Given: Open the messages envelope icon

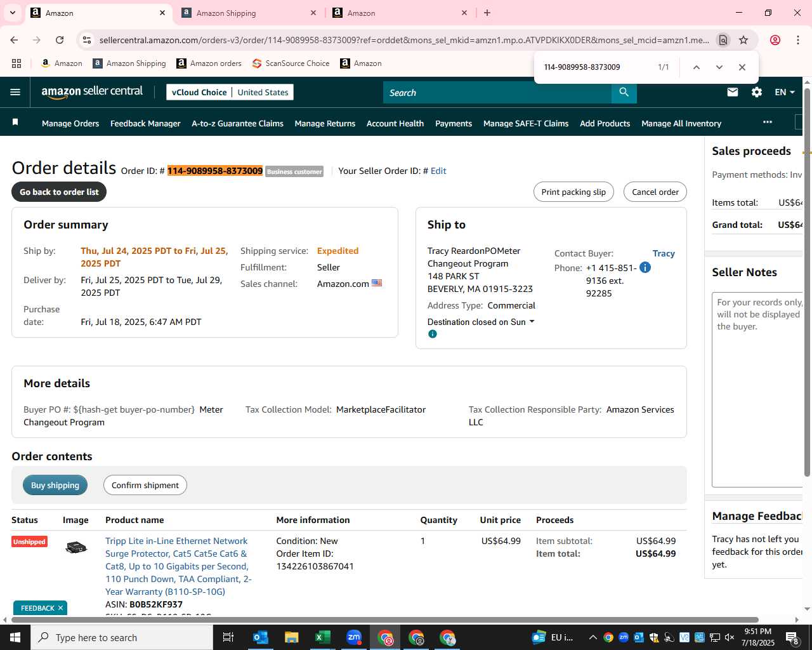Looking at the screenshot, I should tap(733, 92).
